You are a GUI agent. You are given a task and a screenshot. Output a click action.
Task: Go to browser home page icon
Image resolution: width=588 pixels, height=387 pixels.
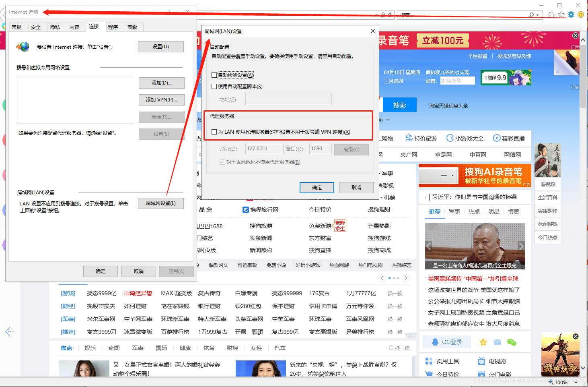coord(551,14)
